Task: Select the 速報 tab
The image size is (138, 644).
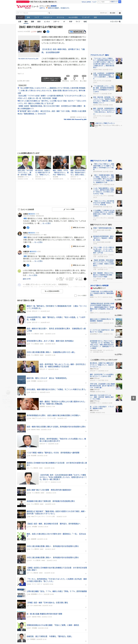Action: [28, 17]
